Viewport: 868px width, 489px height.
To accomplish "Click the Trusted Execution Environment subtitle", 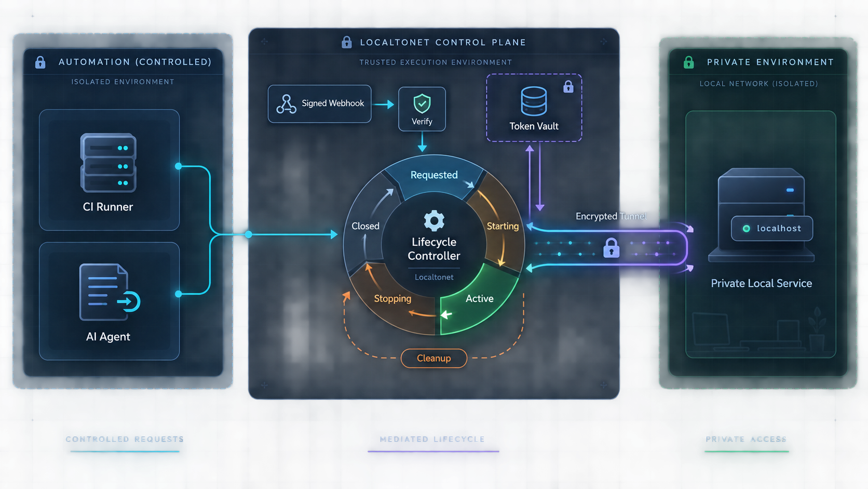I will coord(436,62).
